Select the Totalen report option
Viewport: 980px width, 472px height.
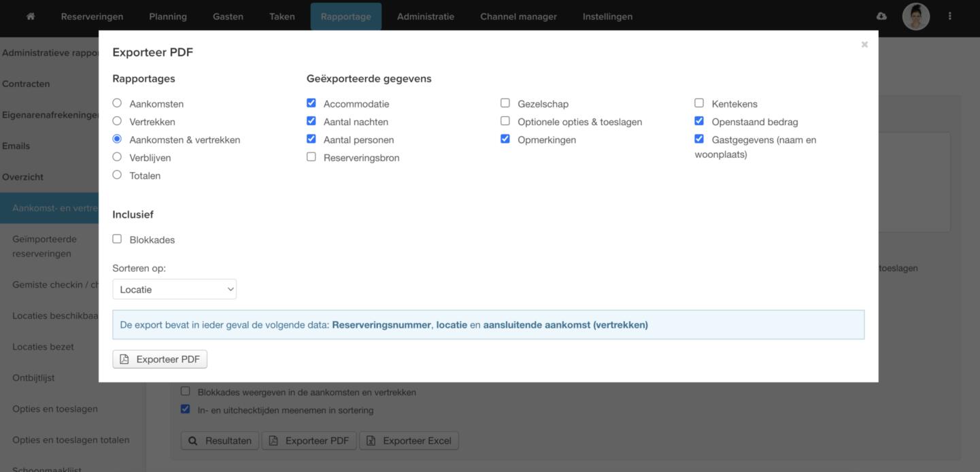[117, 175]
